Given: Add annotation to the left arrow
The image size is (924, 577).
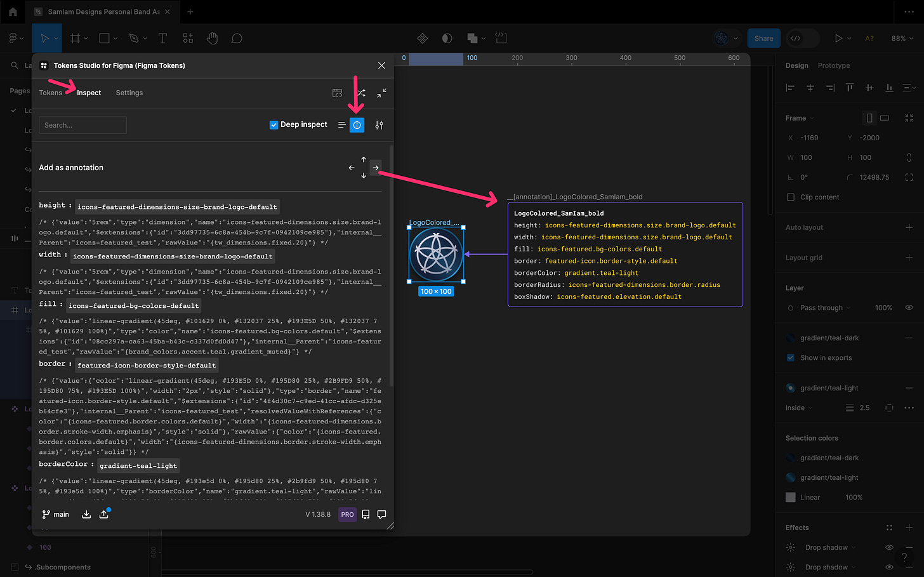Looking at the screenshot, I should [x=352, y=168].
